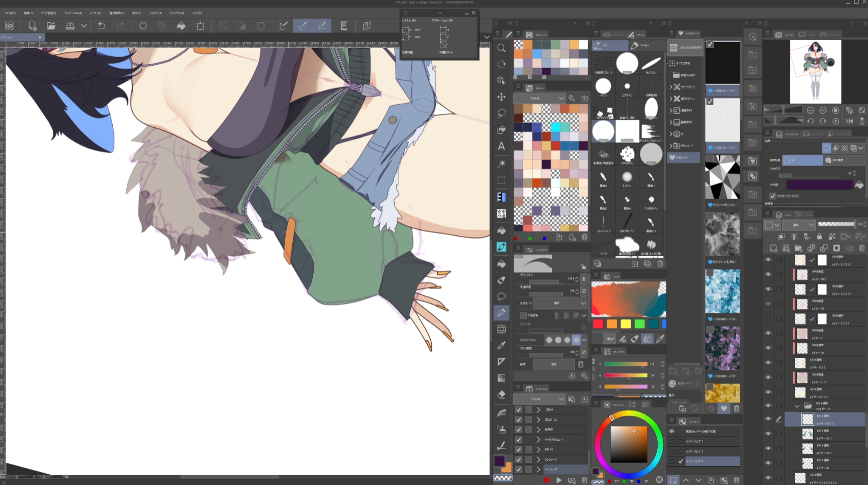Select the highlighted Pen tool in tool palette
Viewport: 868px width, 485px height.
501,312
